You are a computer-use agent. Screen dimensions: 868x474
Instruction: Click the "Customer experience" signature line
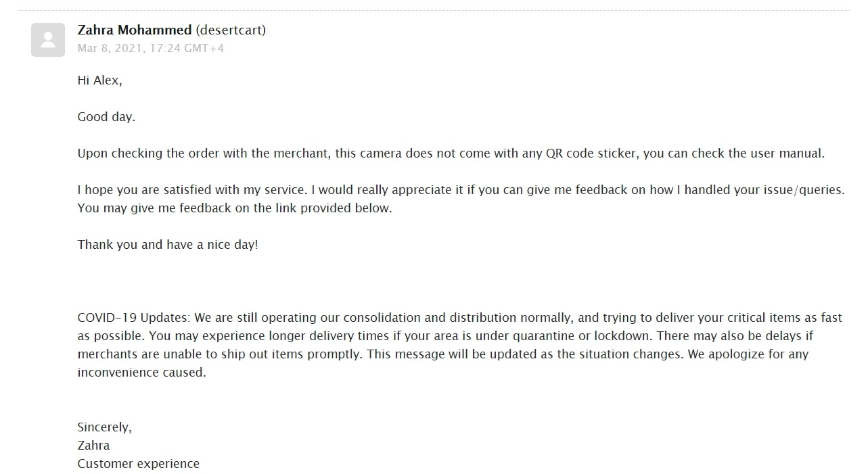coord(139,464)
